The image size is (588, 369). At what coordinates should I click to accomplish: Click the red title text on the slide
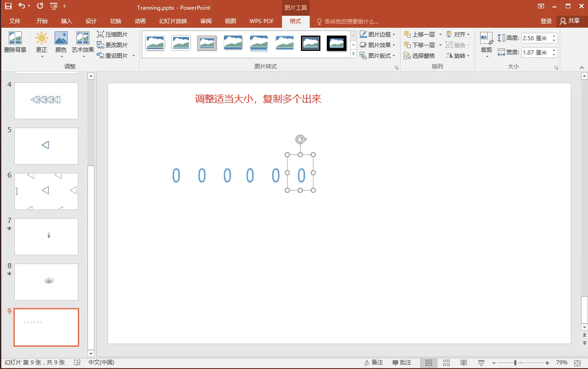pos(258,99)
